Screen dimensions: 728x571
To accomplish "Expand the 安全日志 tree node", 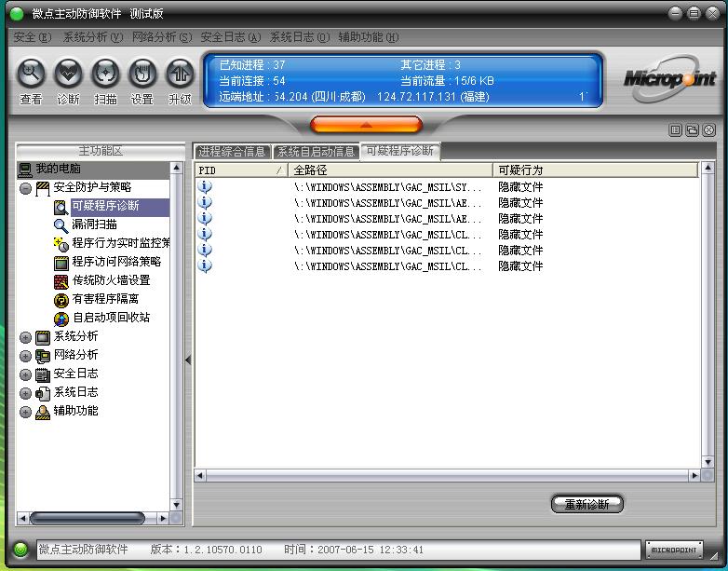I will click(25, 374).
